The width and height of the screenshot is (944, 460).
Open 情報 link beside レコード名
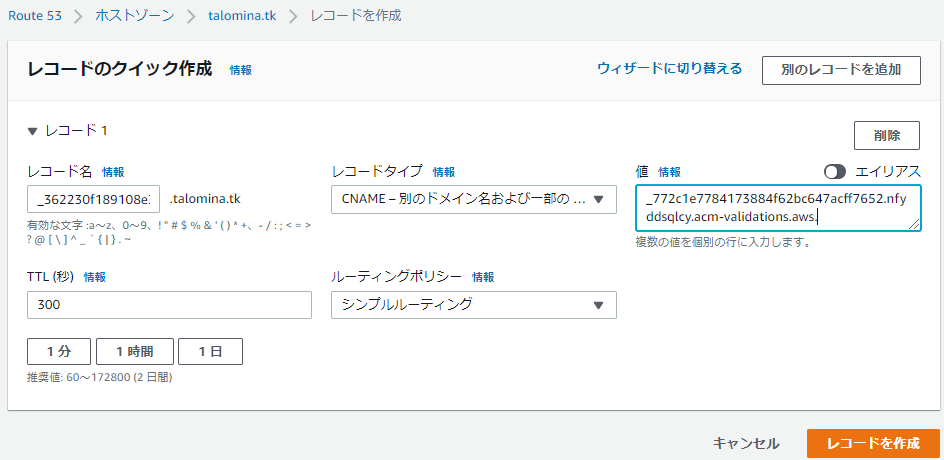point(113,172)
